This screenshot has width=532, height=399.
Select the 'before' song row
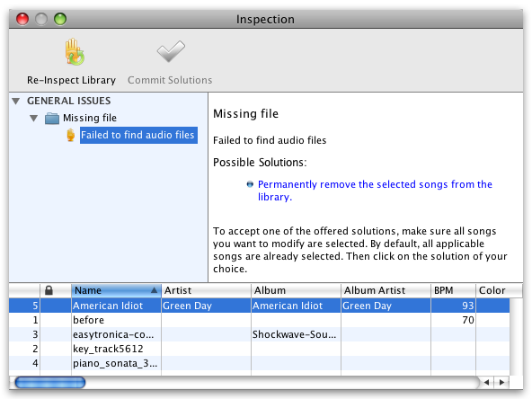[259, 320]
